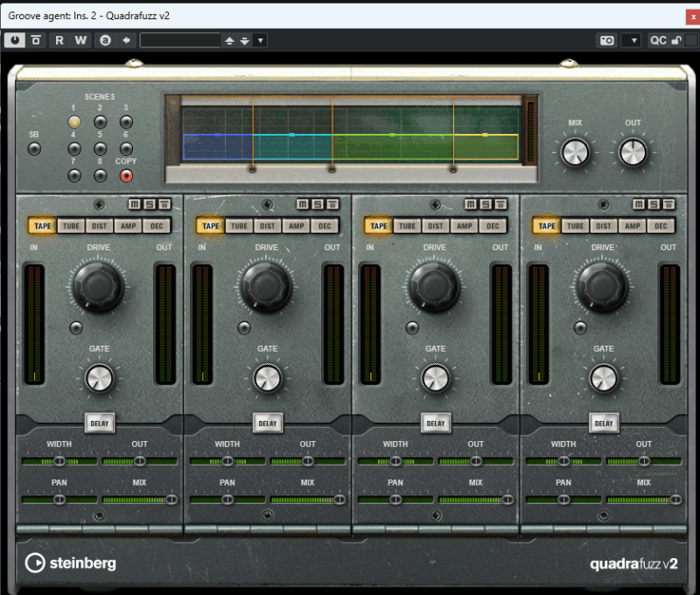This screenshot has height=595, width=700.
Task: Click the global MIX knob
Action: click(575, 152)
